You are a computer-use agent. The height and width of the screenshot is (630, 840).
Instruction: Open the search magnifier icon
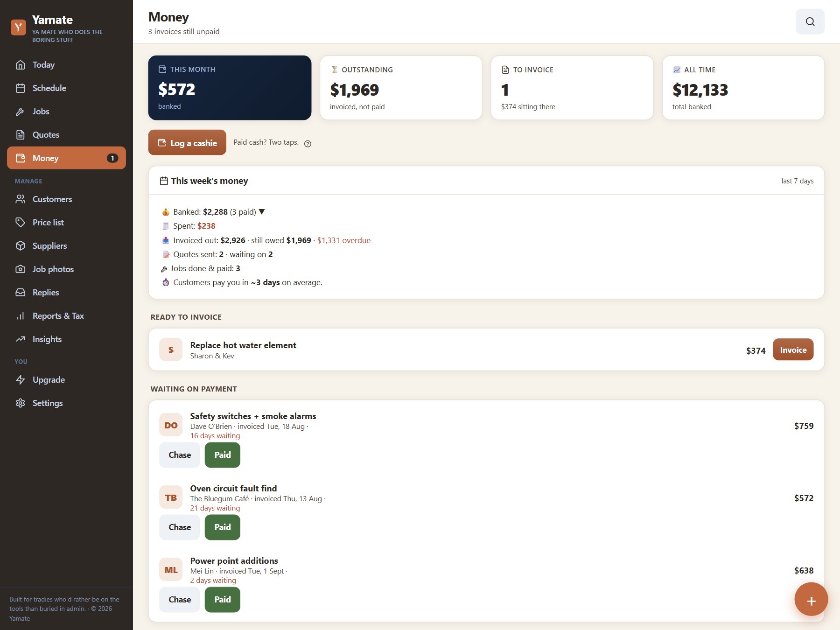[810, 21]
